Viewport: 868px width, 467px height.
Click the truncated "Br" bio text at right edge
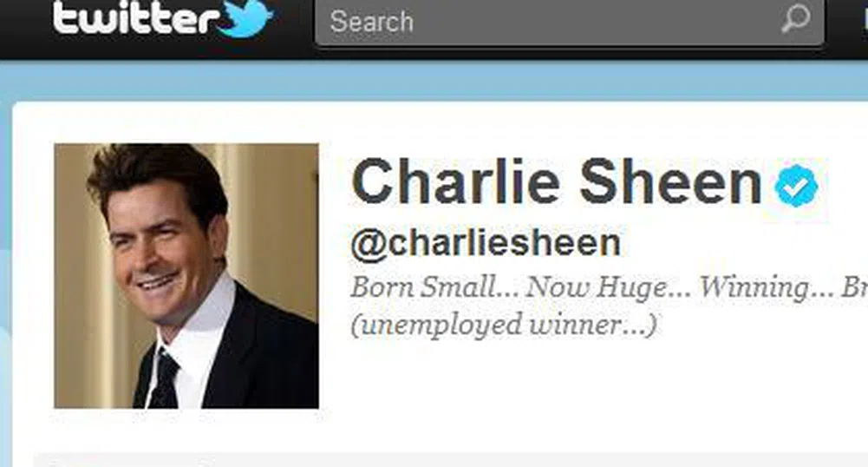pos(854,287)
